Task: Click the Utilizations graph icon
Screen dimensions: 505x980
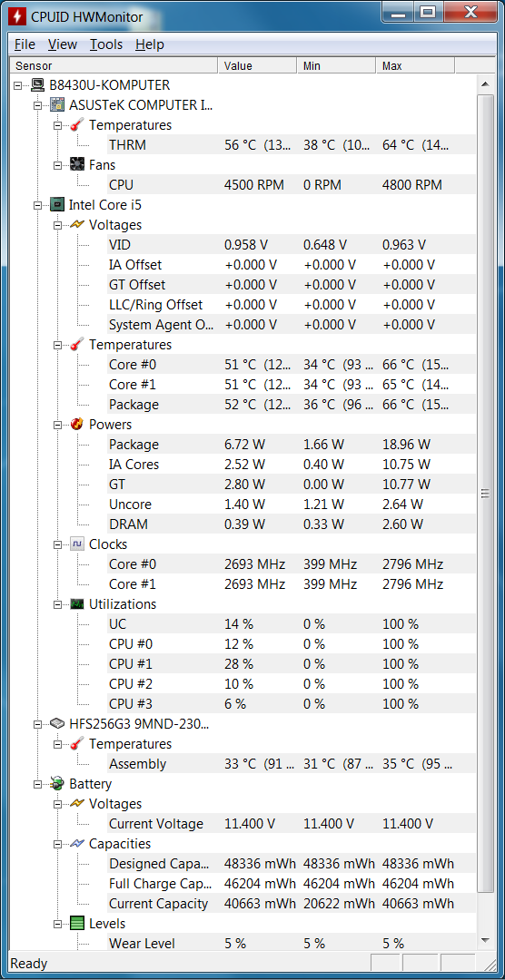Action: [77, 604]
